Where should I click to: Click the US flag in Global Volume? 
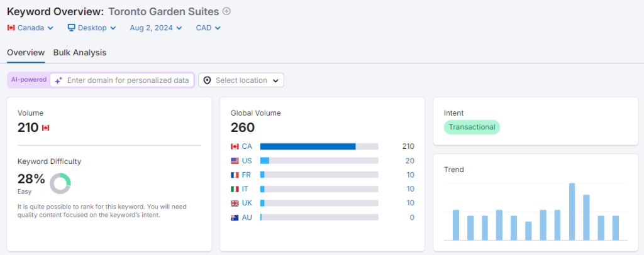235,161
